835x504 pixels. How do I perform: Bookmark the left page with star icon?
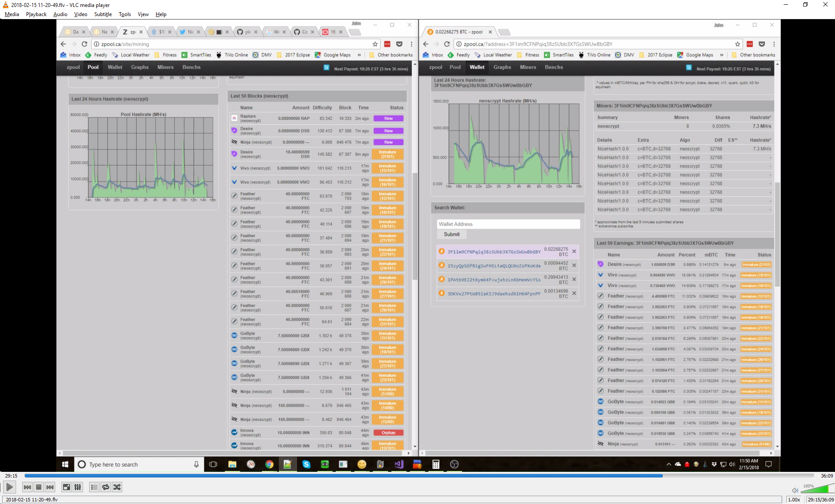[x=375, y=44]
